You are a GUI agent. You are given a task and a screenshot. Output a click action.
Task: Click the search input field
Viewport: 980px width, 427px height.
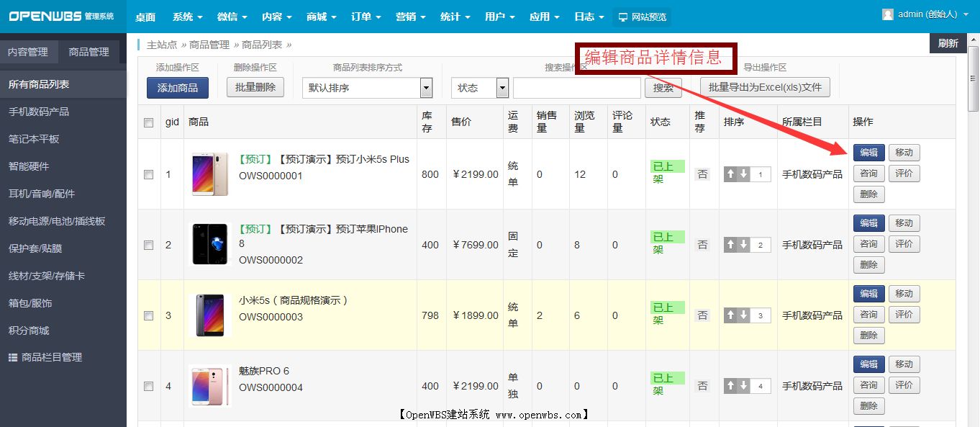click(576, 87)
